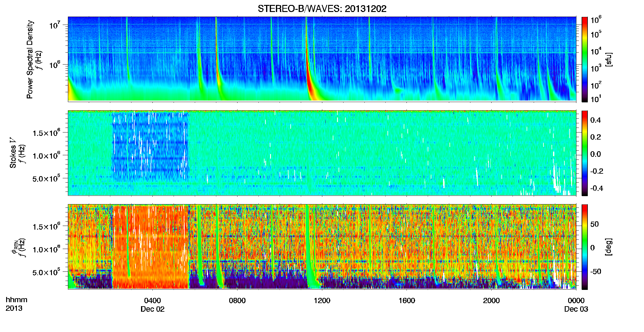The width and height of the screenshot is (644, 332).
Task: Click the 1600 time tick label
Action: 407,300
